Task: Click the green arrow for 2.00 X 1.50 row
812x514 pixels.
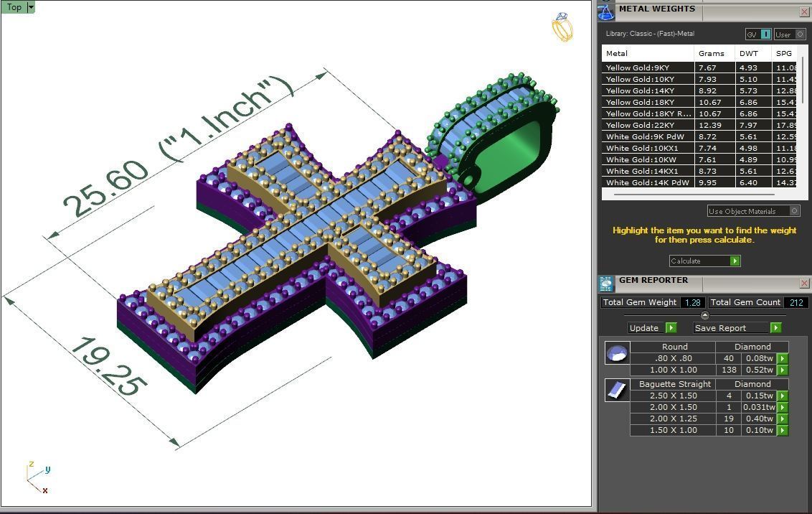Action: pyautogui.click(x=783, y=407)
